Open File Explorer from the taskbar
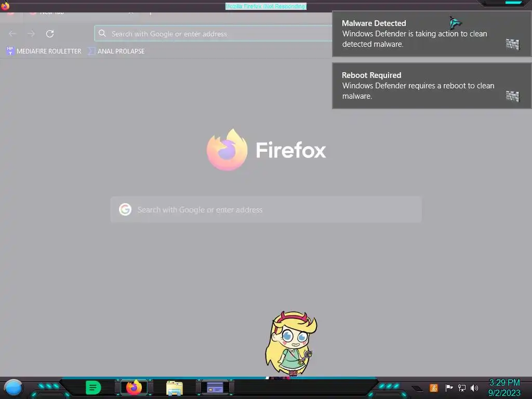This screenshot has height=399, width=532. point(175,388)
